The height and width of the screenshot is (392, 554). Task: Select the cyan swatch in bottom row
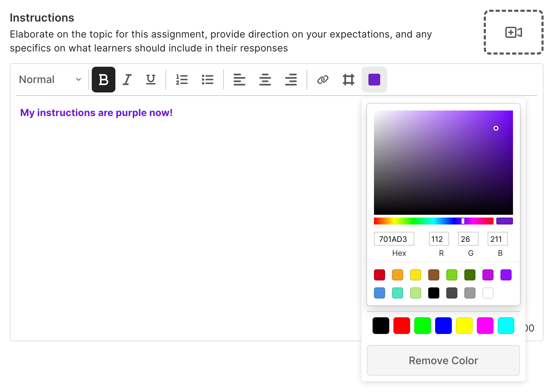(506, 326)
